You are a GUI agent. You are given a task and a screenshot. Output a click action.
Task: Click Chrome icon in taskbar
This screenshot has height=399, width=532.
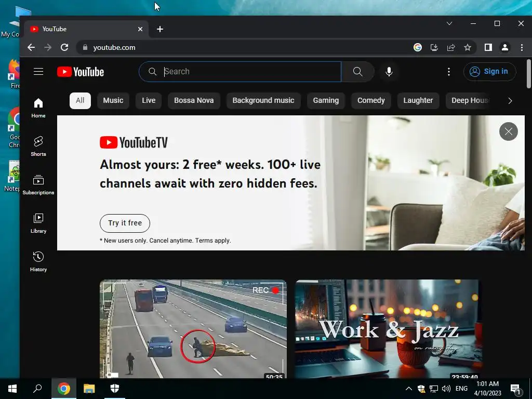tap(64, 389)
